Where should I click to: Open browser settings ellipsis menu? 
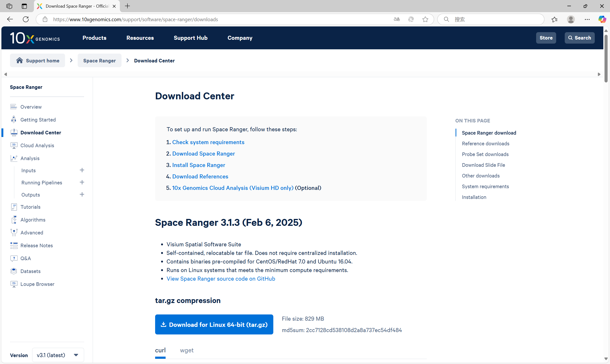coord(587,19)
